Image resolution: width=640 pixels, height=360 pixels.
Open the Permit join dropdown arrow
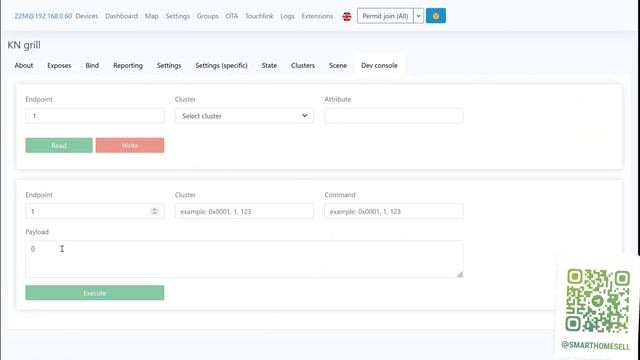pos(418,16)
